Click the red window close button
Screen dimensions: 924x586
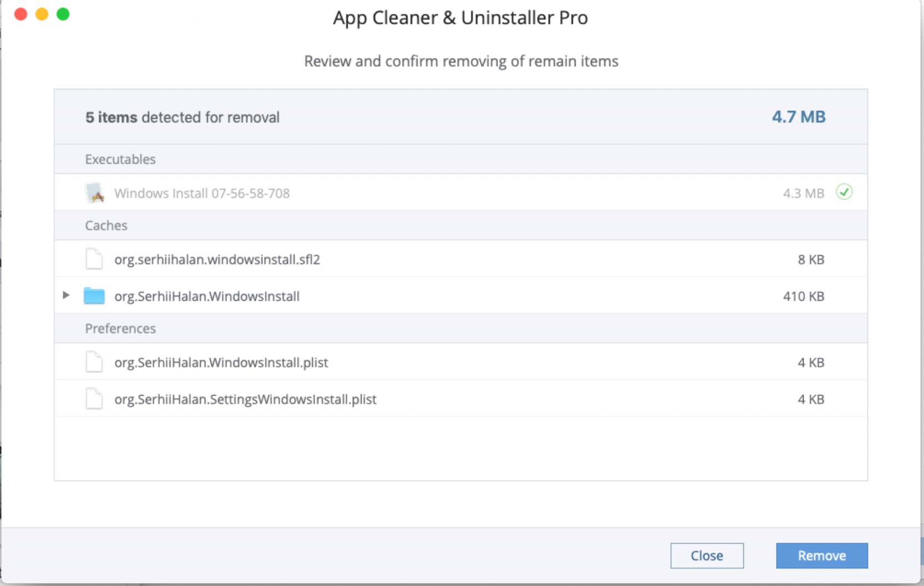point(21,14)
